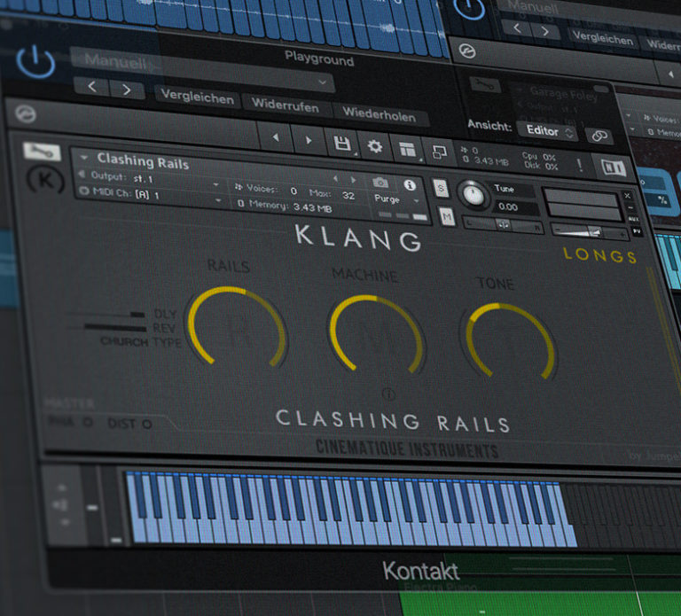
Task: Click Kontakt next instrument arrow in toolbar
Action: tap(308, 140)
